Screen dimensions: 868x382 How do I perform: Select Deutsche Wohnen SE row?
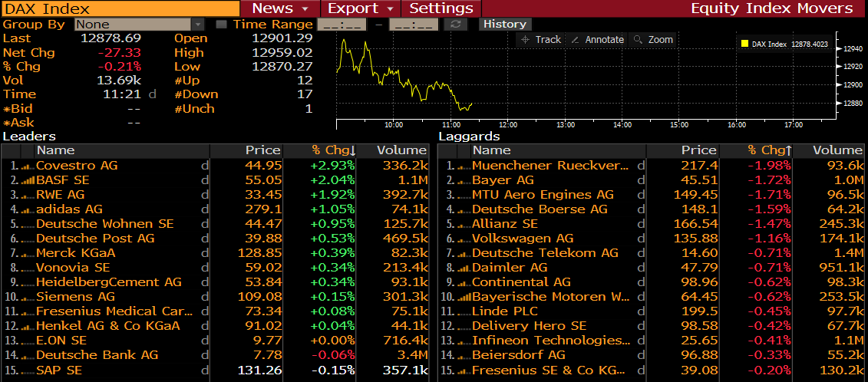click(215, 224)
